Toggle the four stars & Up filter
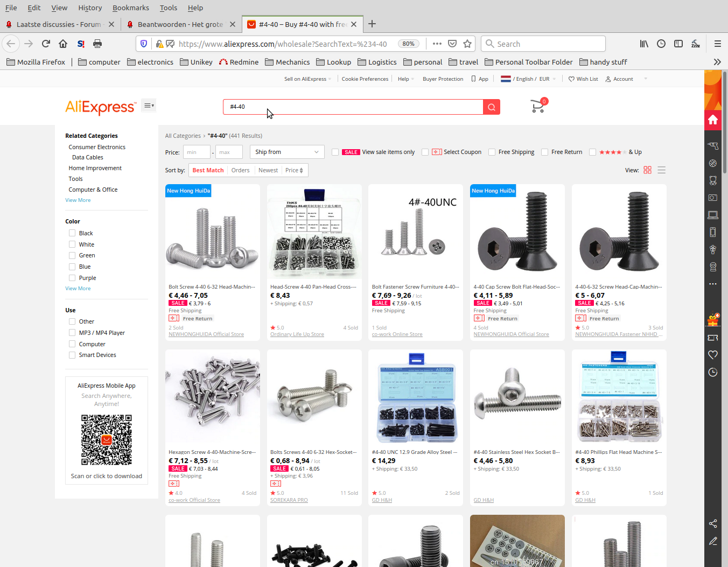The width and height of the screenshot is (728, 567). 592,152
